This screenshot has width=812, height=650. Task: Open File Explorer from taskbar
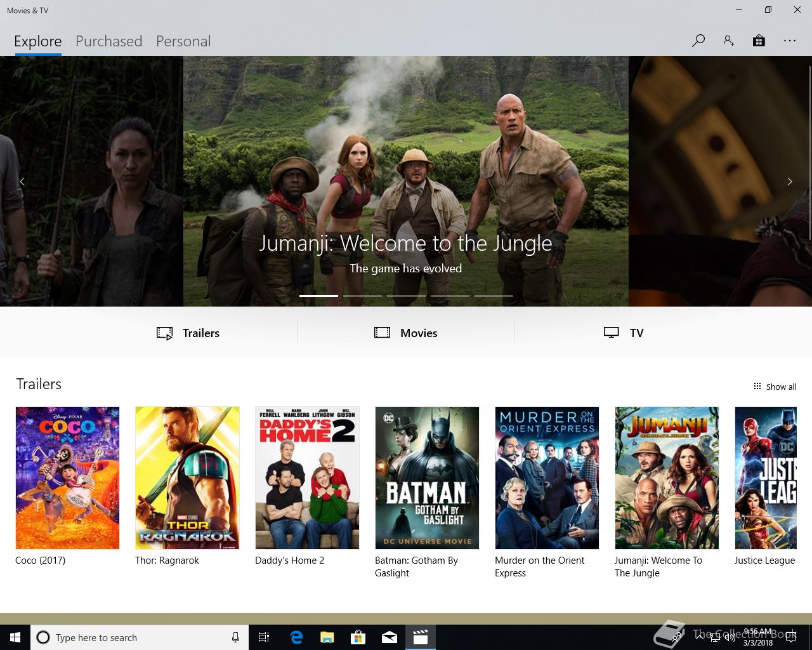tap(327, 637)
